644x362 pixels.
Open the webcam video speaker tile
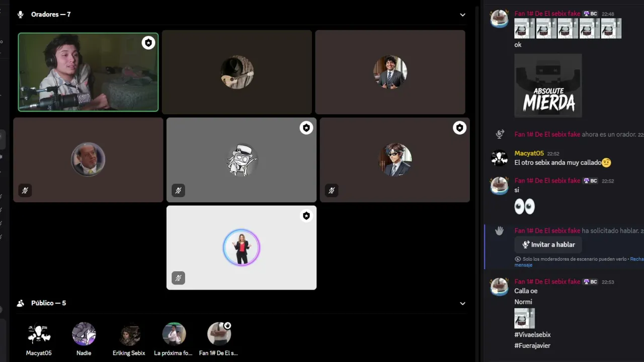coord(88,72)
